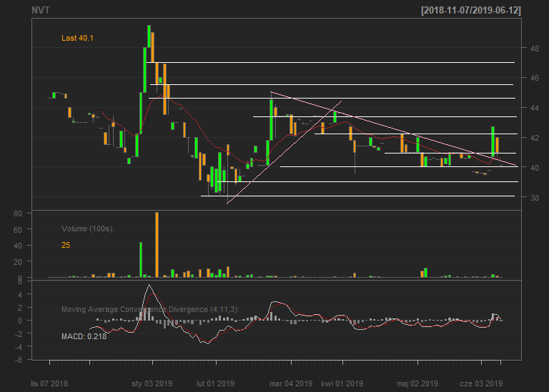This screenshot has height=392, width=549.
Task: Click the tallest orange volume bar
Action: pyautogui.click(x=157, y=245)
